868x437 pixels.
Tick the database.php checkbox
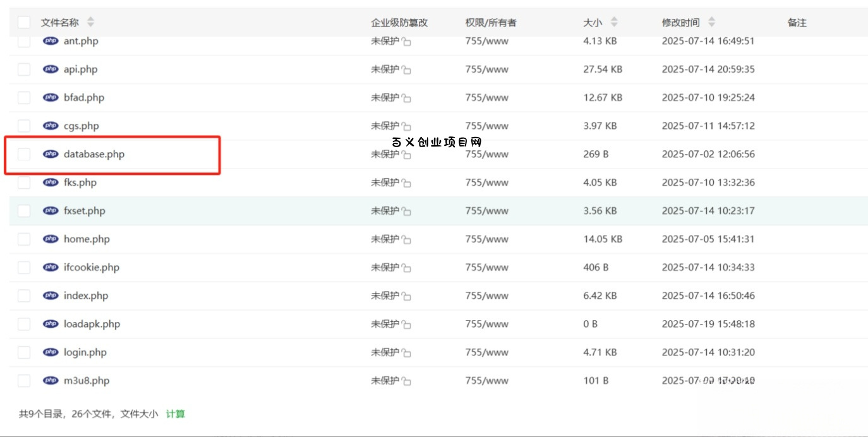[24, 154]
